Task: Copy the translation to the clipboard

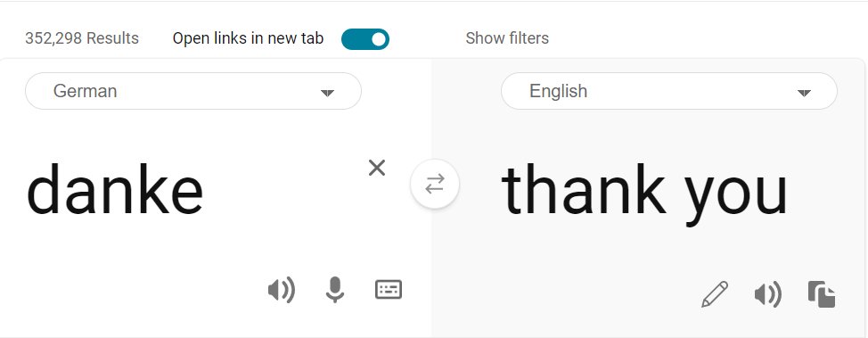Action: click(x=822, y=294)
